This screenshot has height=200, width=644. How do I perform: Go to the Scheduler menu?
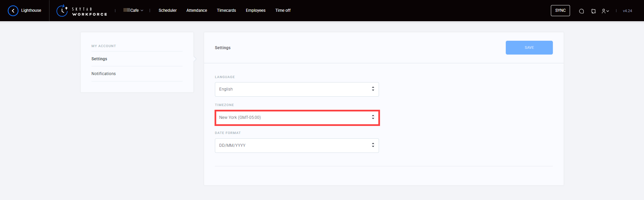(x=167, y=10)
